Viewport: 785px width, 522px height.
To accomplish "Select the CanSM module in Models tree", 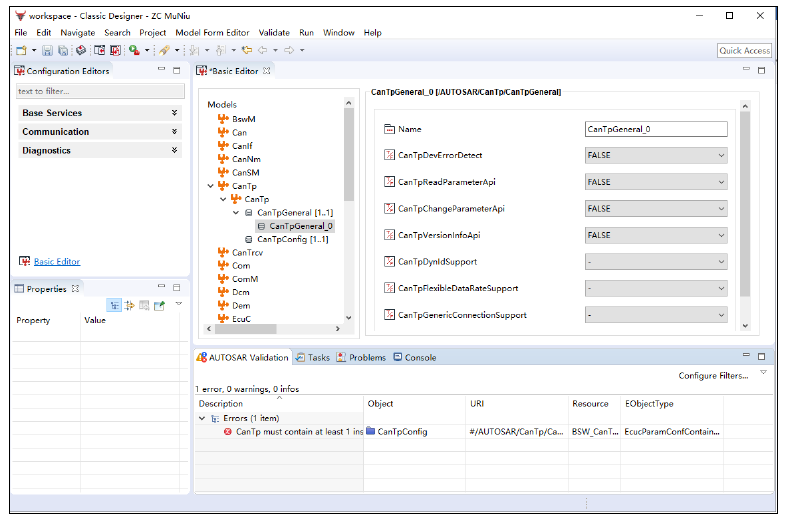I will coord(245,173).
